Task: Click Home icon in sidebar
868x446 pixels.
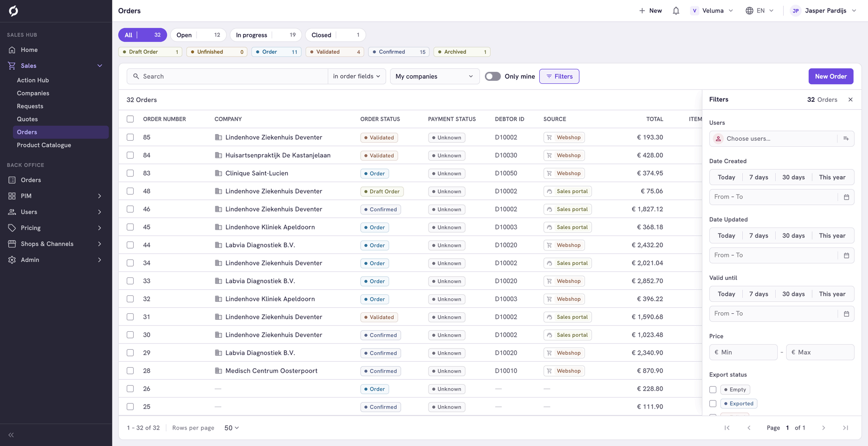Action: tap(12, 50)
